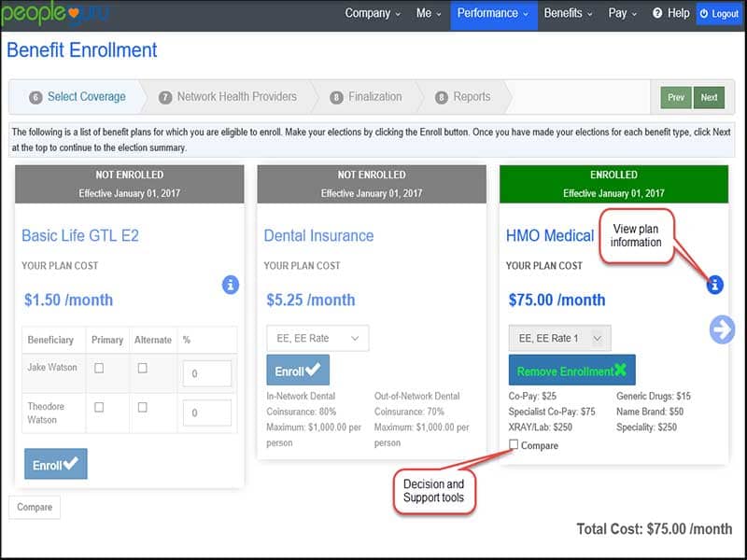Open the Performance menu
This screenshot has height=560, width=747.
click(x=493, y=14)
